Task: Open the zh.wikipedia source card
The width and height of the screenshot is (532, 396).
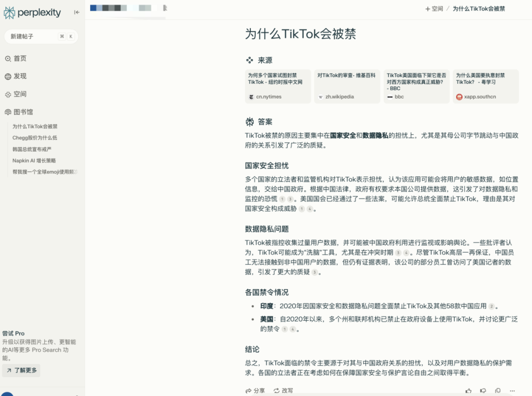Action: click(347, 86)
